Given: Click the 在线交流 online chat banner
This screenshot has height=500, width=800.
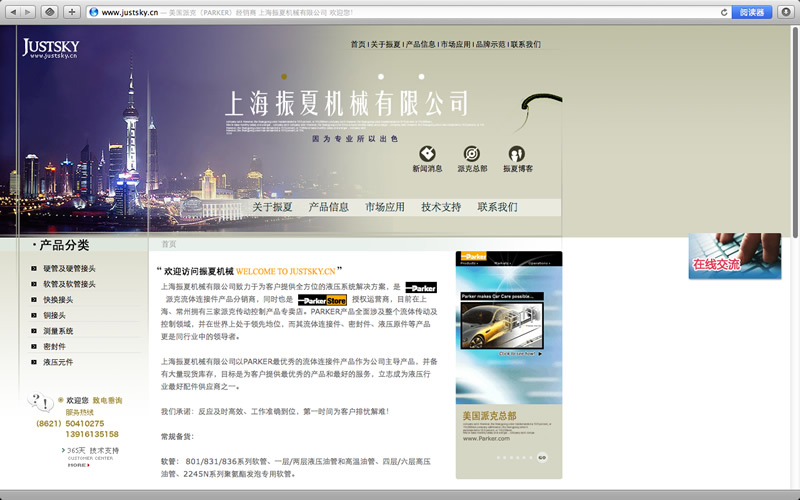Looking at the screenshot, I should click(x=734, y=256).
